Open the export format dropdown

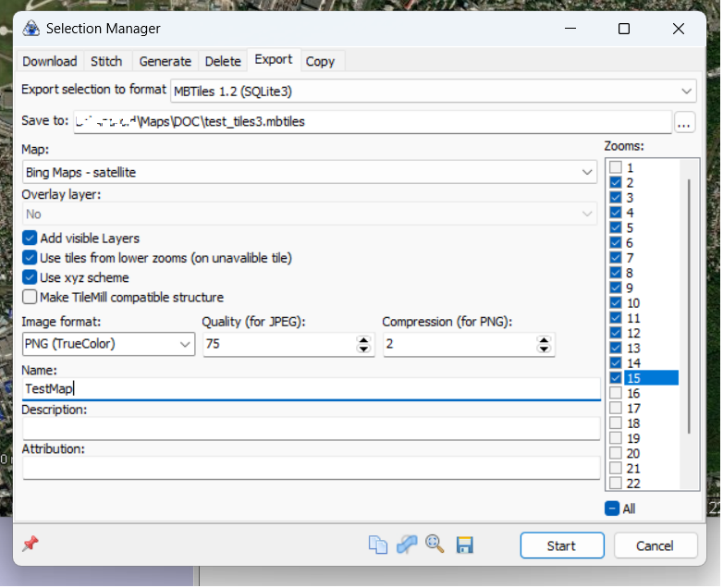click(x=433, y=91)
